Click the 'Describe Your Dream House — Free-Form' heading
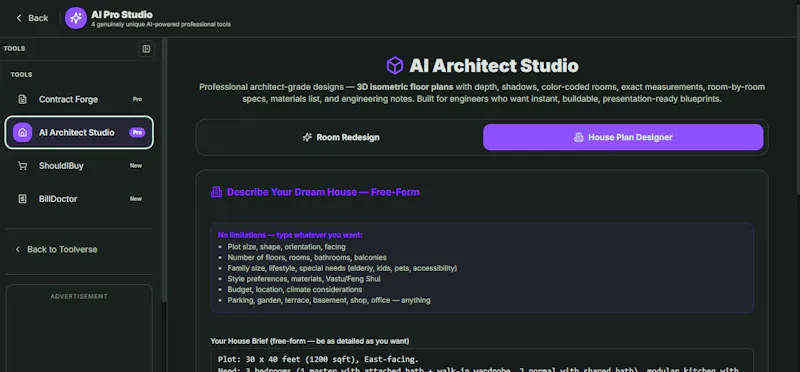Image resolution: width=800 pixels, height=372 pixels. coord(323,192)
